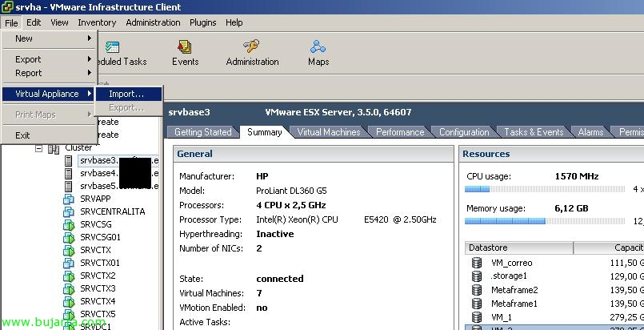Click the CPU usage progress bar

click(x=545, y=189)
